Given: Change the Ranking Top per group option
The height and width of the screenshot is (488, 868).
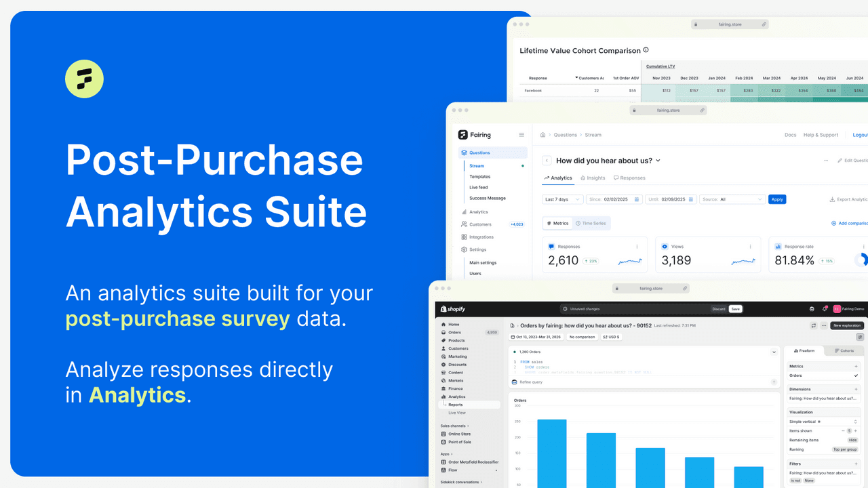Looking at the screenshot, I should click(845, 449).
